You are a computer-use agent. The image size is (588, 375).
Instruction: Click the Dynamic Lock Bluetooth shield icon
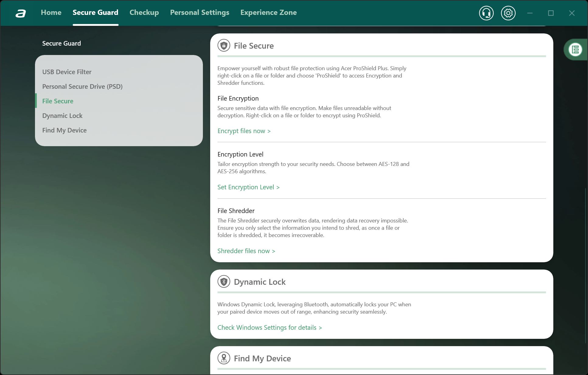[x=224, y=282]
